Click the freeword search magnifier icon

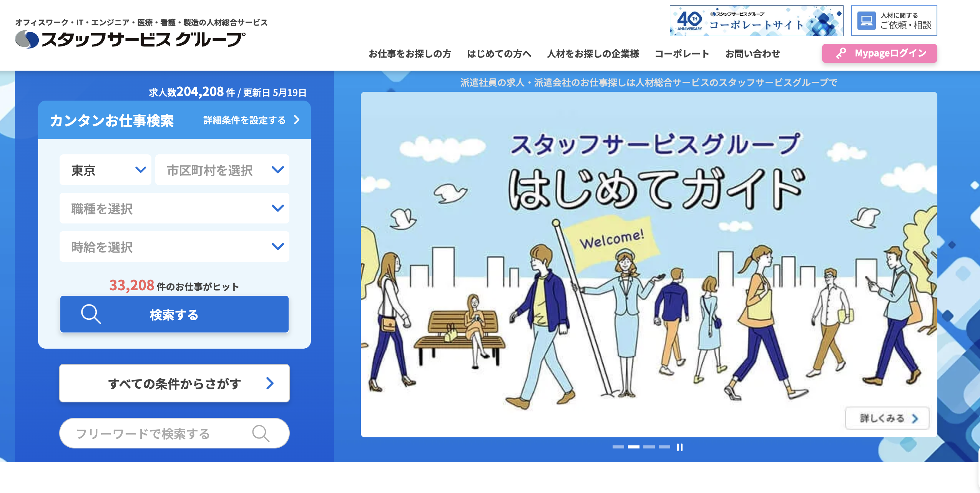click(x=261, y=433)
